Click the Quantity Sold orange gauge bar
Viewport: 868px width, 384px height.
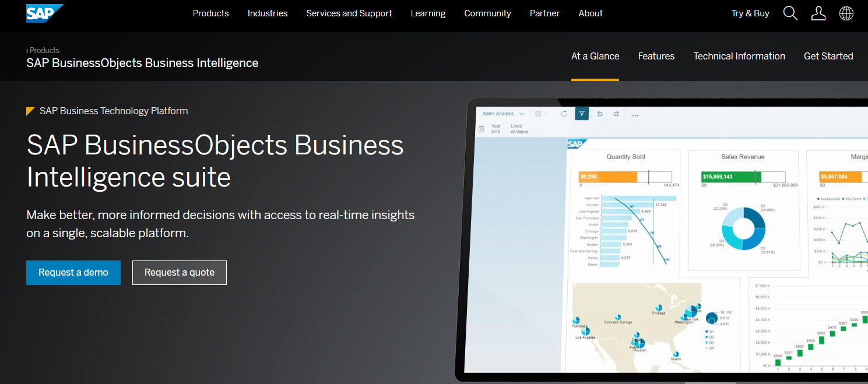pyautogui.click(x=609, y=176)
